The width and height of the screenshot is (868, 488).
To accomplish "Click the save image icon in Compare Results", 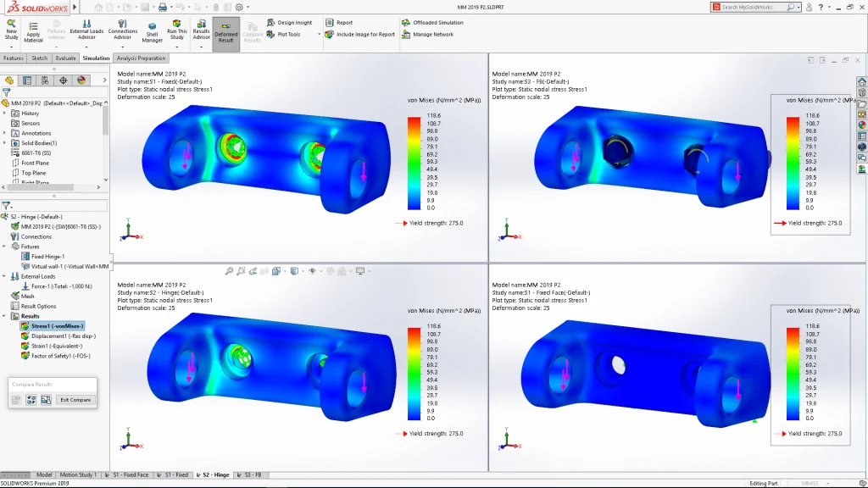I will click(46, 400).
